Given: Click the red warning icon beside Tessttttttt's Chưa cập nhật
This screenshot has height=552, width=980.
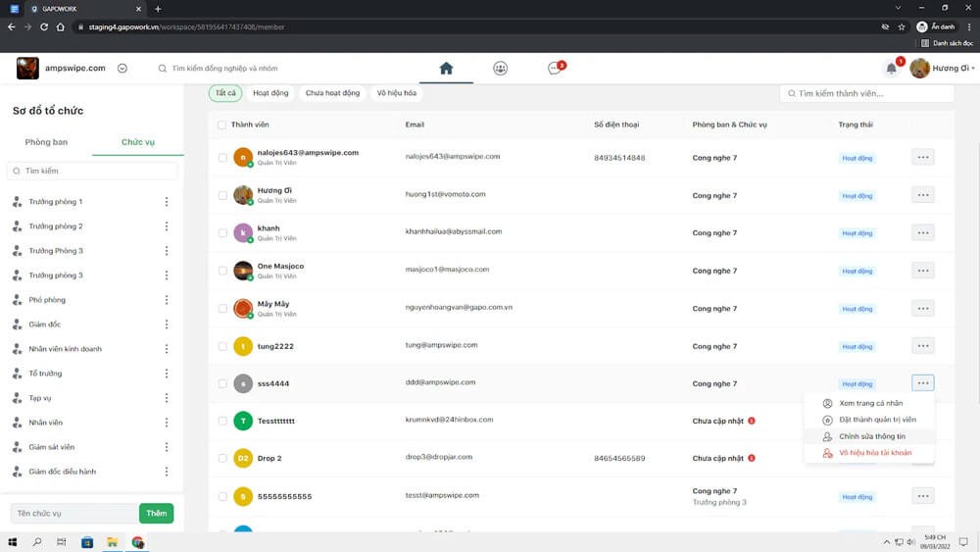Looking at the screenshot, I should coord(752,421).
